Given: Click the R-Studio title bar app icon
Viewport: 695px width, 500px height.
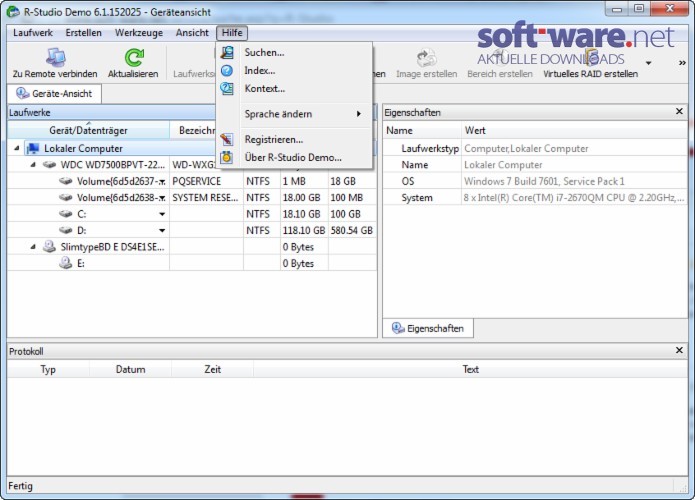Looking at the screenshot, I should point(13,12).
